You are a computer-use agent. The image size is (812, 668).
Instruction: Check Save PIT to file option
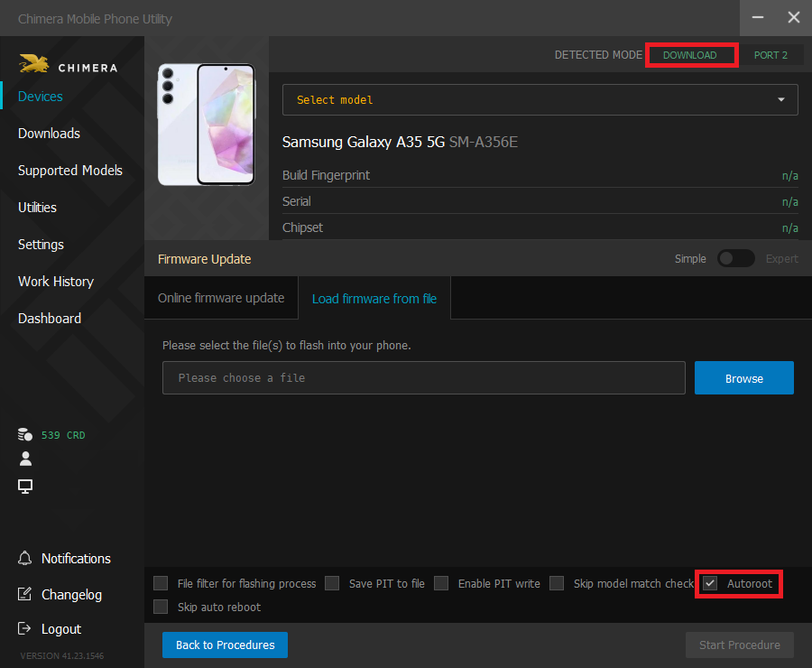332,583
